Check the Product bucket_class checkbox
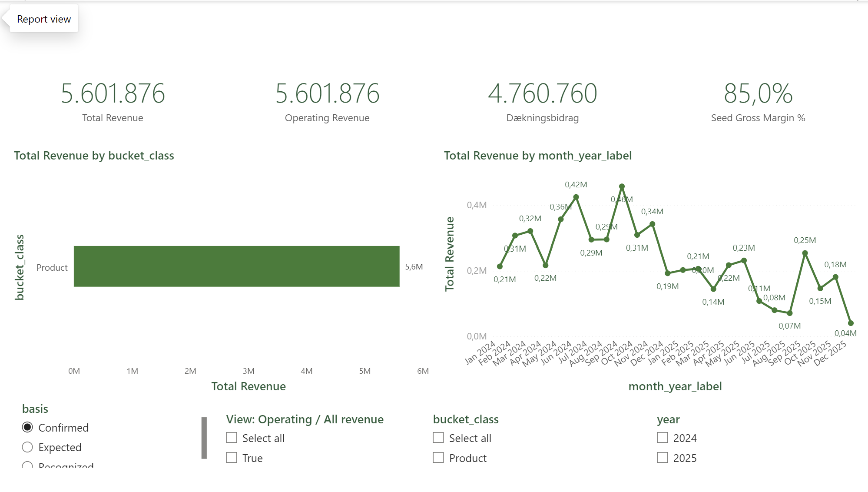The height and width of the screenshot is (492, 868). click(x=438, y=458)
